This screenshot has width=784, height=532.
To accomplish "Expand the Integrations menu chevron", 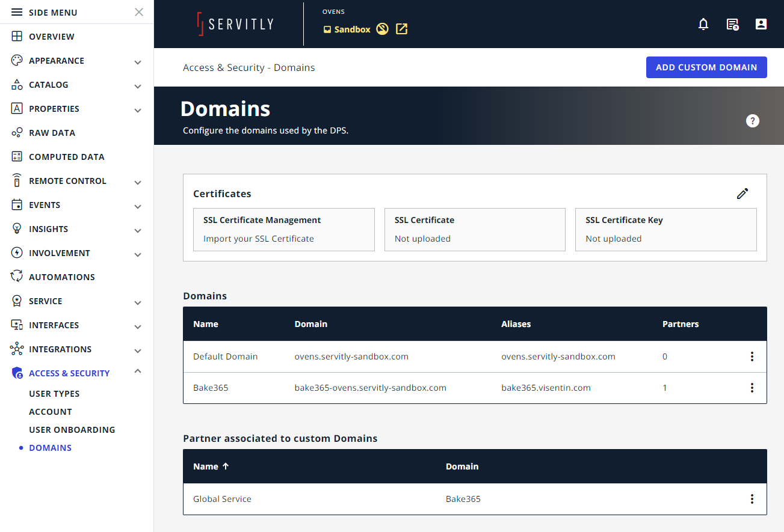I will tap(138, 350).
